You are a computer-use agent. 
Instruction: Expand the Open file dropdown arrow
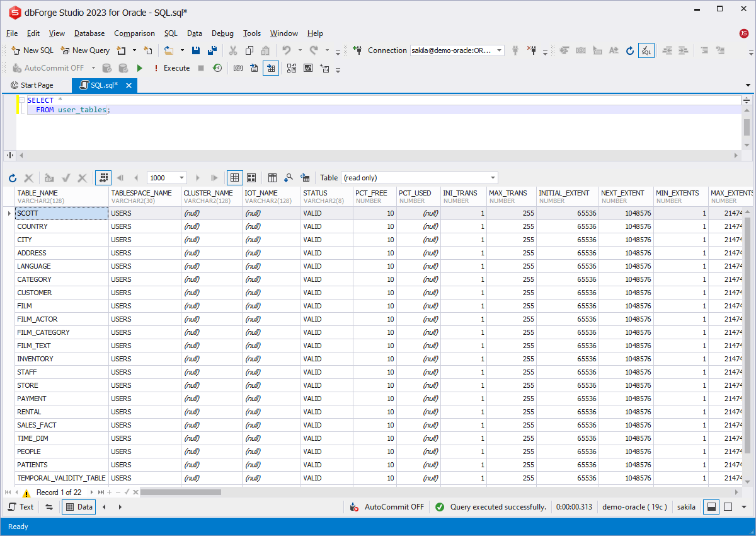click(182, 50)
